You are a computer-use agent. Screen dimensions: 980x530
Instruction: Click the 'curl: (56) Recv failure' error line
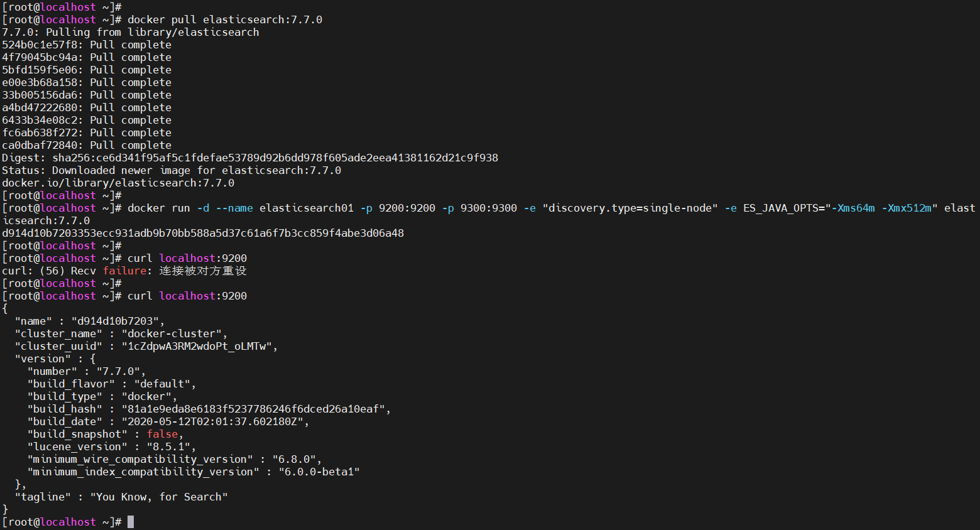(124, 271)
